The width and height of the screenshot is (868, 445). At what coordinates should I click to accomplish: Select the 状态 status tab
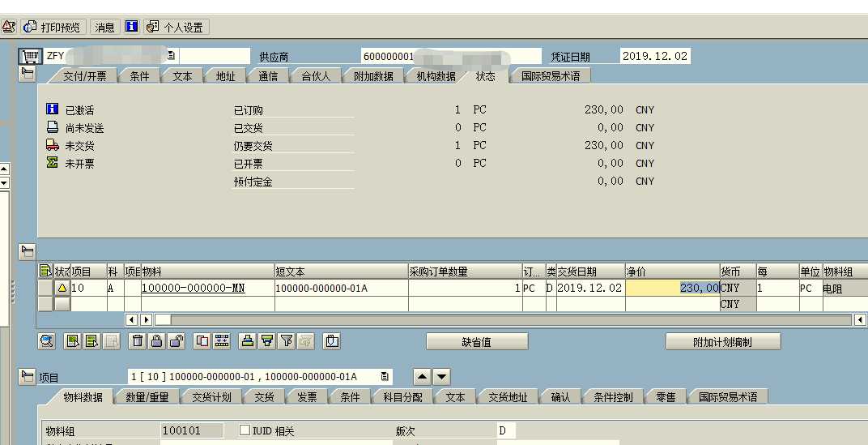tap(486, 76)
